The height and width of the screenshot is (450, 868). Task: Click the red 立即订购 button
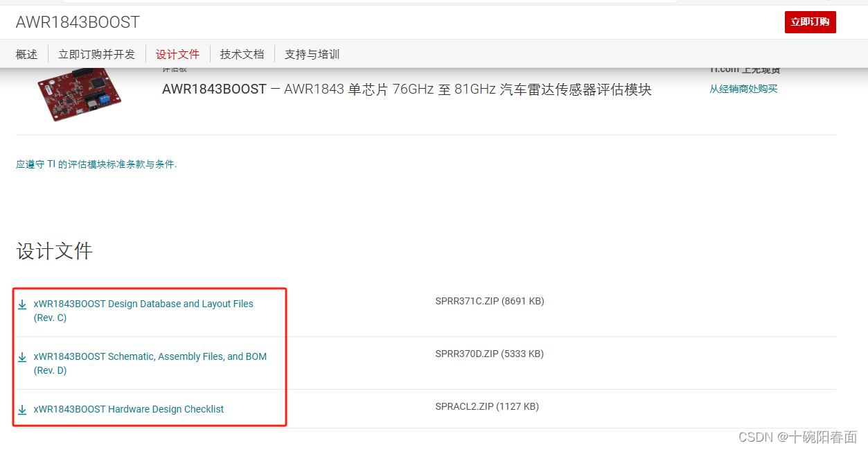(810, 22)
